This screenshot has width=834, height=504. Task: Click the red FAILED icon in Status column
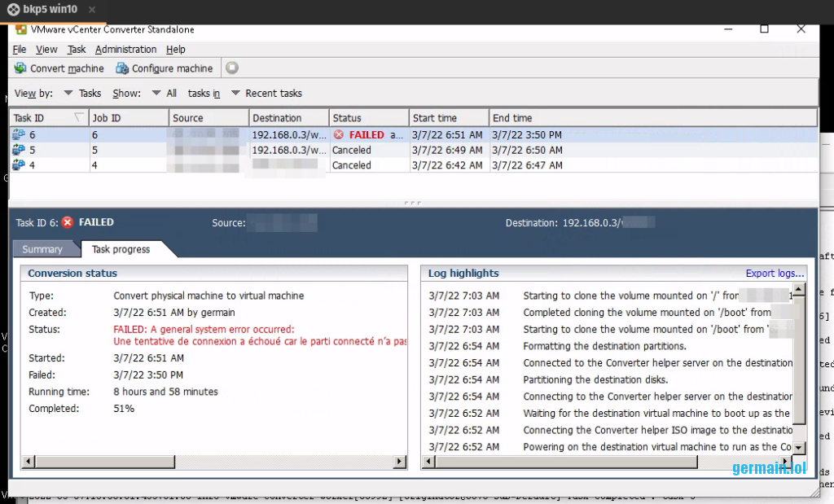pos(339,134)
